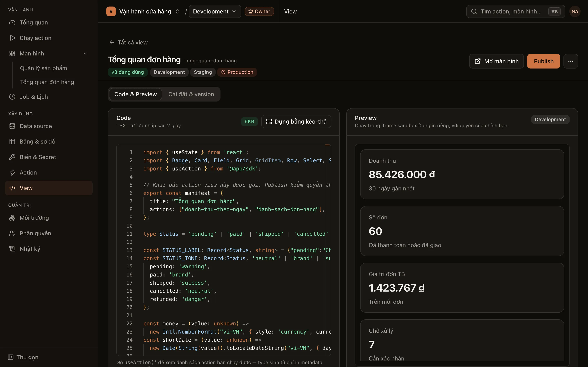This screenshot has height=367, width=588.
Task: Toggle the Staging environment badge
Action: tap(203, 72)
